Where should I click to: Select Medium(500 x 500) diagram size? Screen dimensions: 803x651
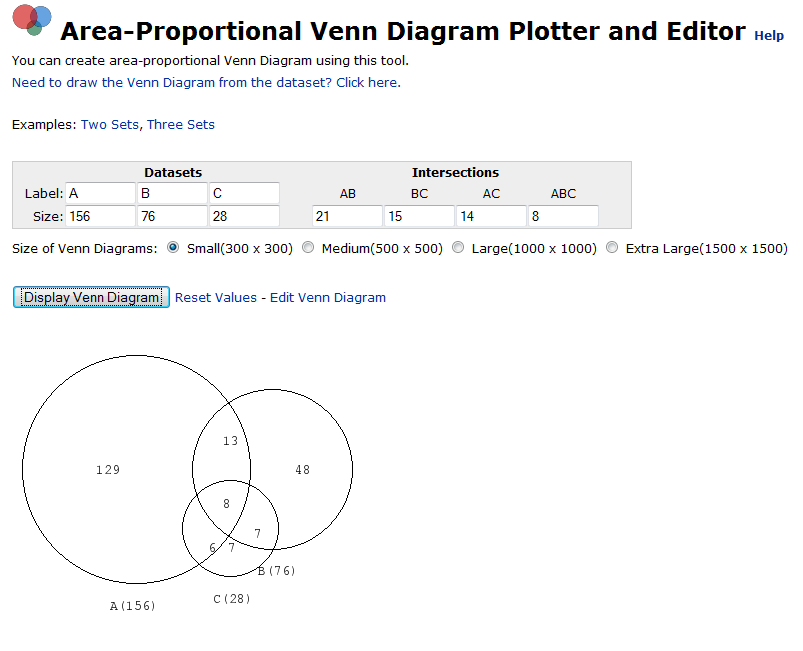point(308,248)
